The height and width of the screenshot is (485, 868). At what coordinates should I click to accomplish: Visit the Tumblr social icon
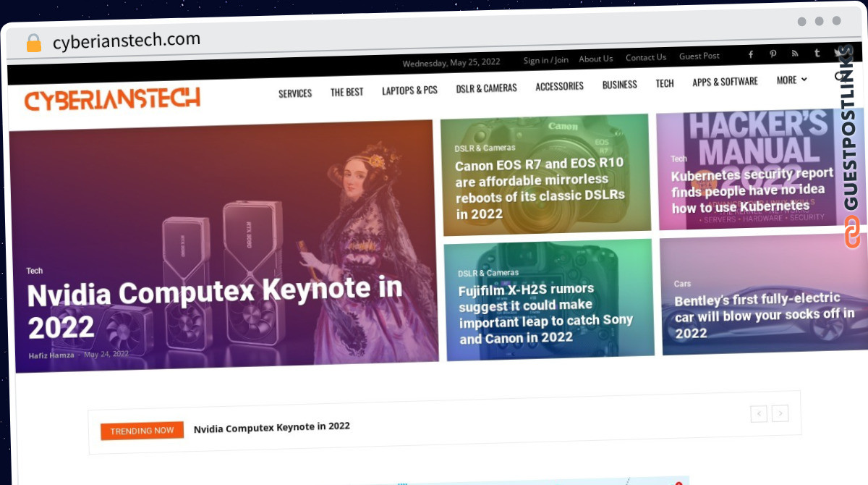point(817,53)
